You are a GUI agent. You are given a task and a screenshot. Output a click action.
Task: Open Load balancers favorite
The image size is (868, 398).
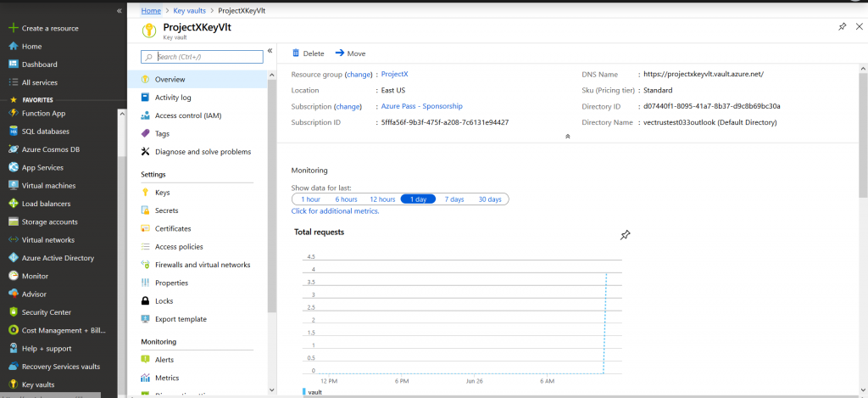[x=46, y=204]
